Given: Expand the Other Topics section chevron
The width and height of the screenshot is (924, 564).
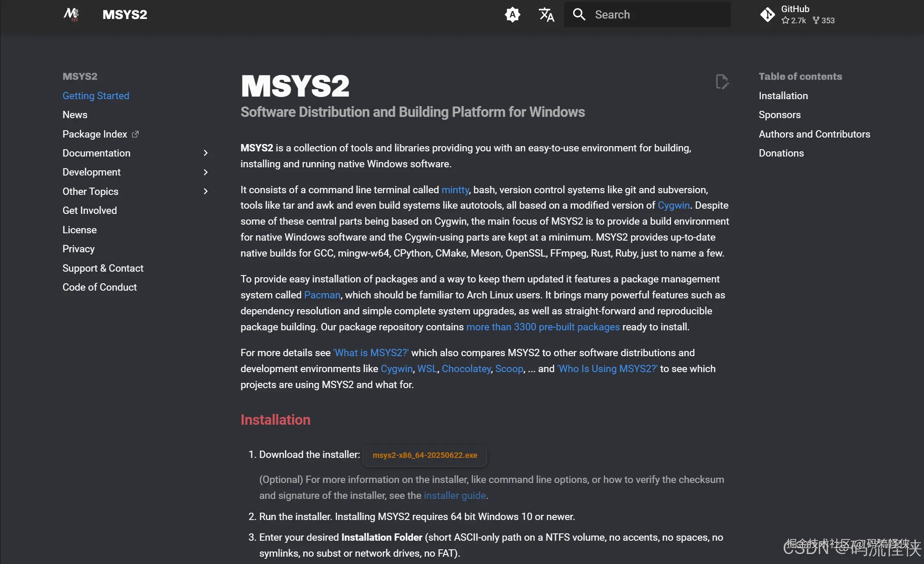Looking at the screenshot, I should click(x=206, y=191).
